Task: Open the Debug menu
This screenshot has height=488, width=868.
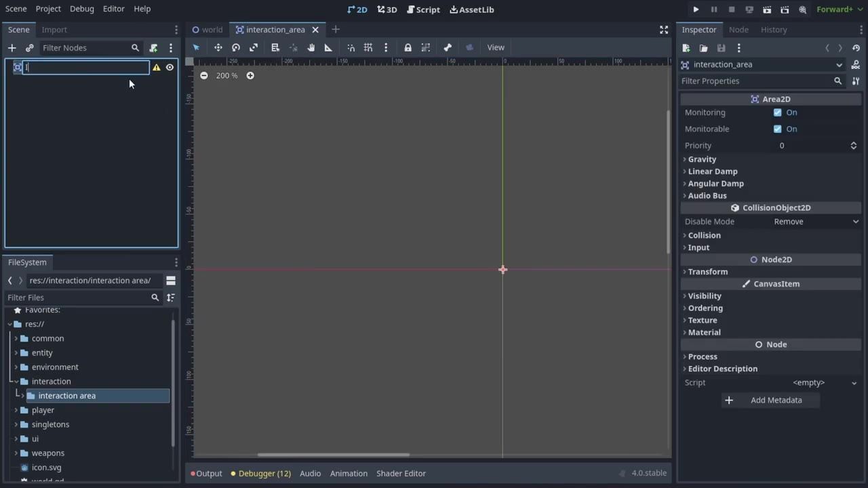Action: (x=82, y=9)
